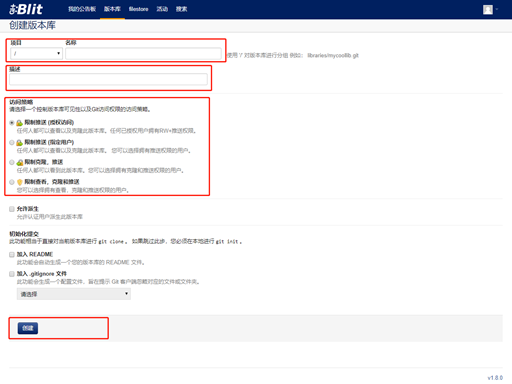Click the lock icon beside 限制推送 (指定用户)

(20, 143)
